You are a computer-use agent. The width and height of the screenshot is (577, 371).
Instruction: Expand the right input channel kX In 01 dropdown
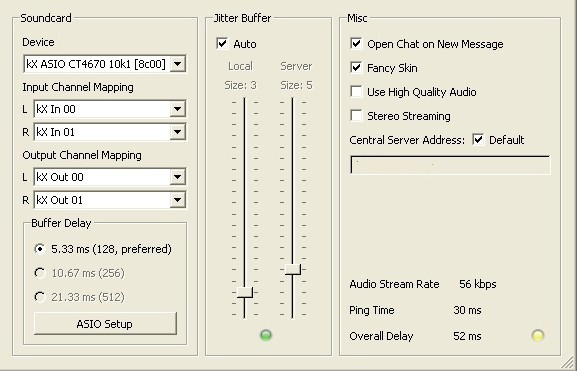tap(110, 132)
